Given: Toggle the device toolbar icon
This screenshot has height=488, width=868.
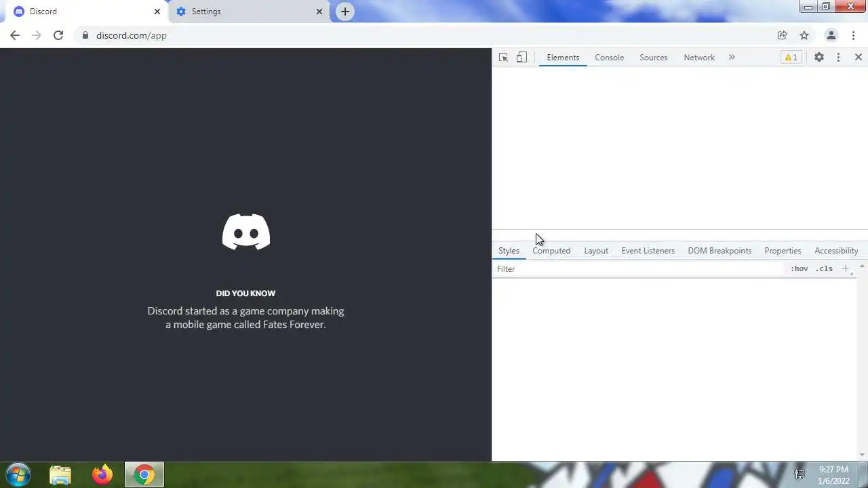Looking at the screenshot, I should pyautogui.click(x=521, y=58).
